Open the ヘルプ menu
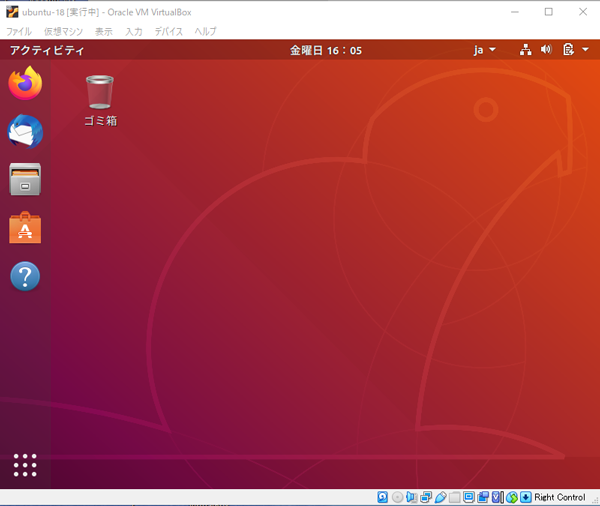The height and width of the screenshot is (506, 600). (x=205, y=31)
